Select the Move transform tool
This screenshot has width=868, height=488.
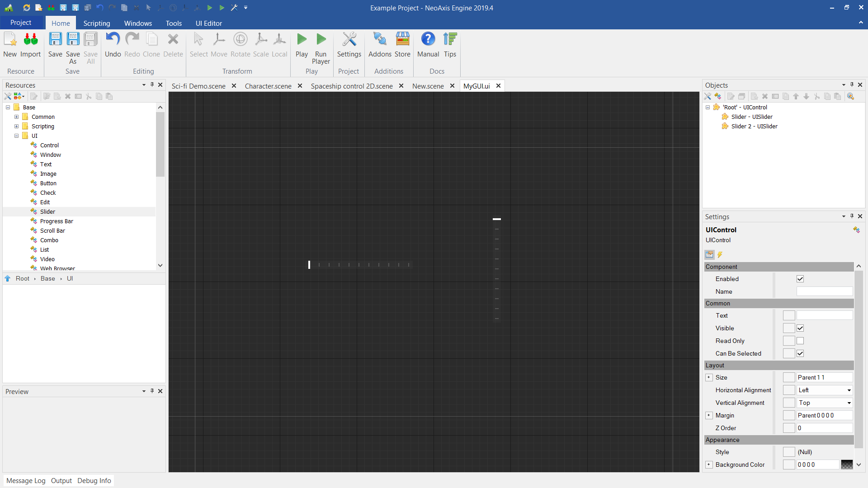[x=219, y=44]
